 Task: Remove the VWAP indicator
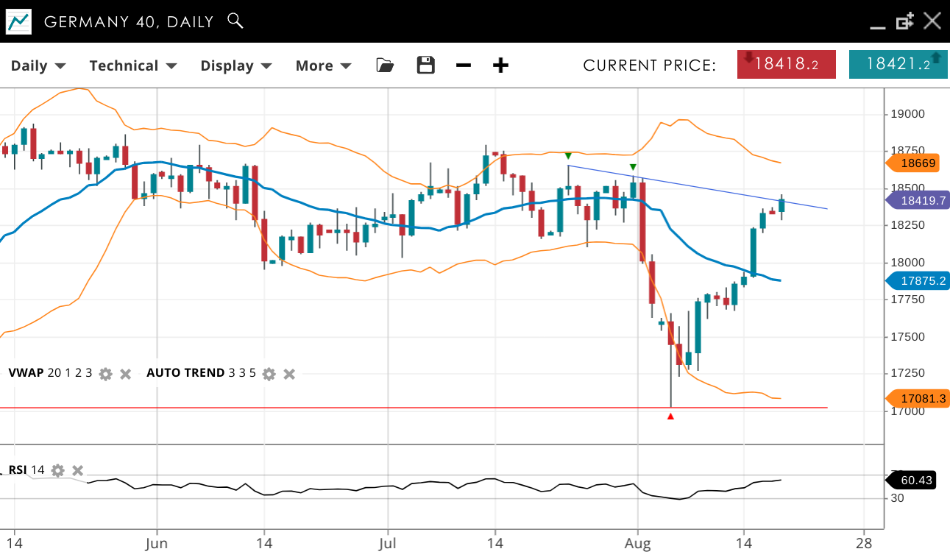pyautogui.click(x=126, y=374)
